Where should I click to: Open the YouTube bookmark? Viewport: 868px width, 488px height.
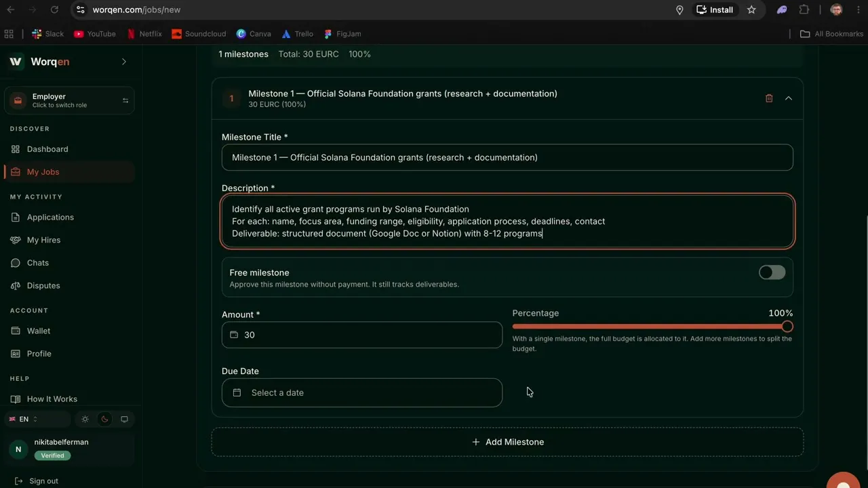coord(95,34)
